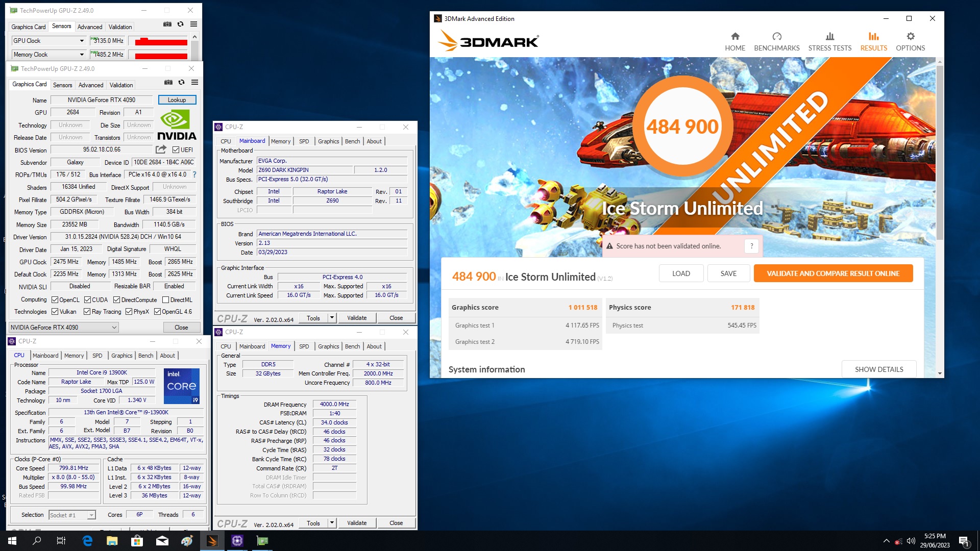Click Lookup button in GPU-Z
The image size is (980, 551).
177,100
